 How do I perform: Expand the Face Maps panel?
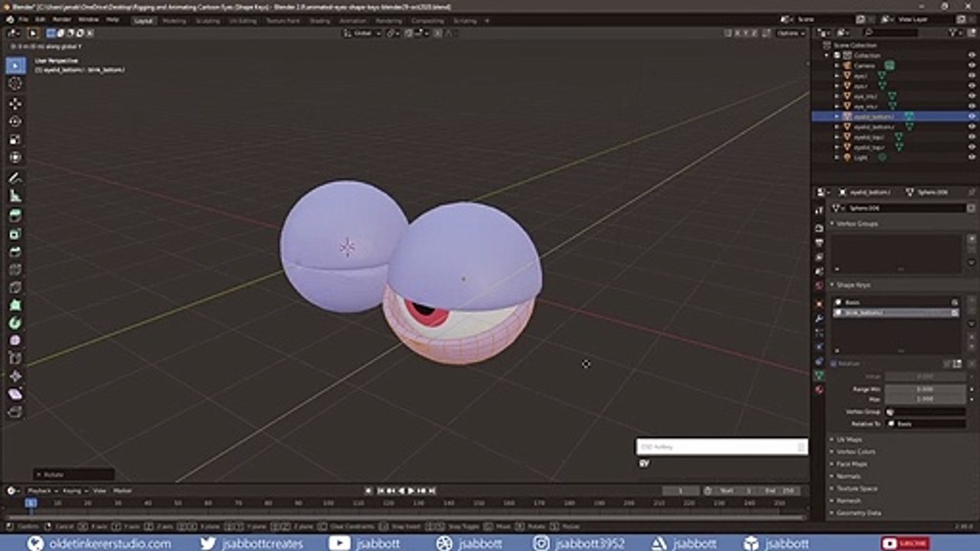click(851, 464)
